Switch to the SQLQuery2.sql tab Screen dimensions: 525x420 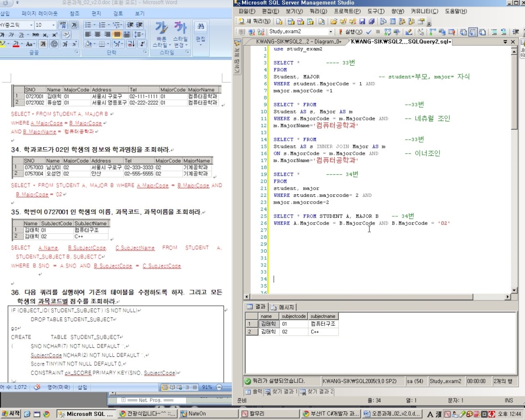tap(401, 42)
